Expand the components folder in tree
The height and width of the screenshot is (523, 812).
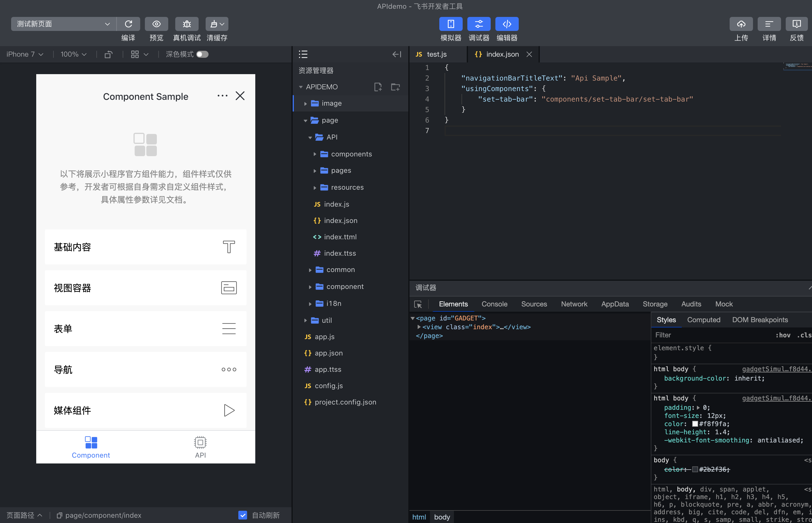coord(315,154)
